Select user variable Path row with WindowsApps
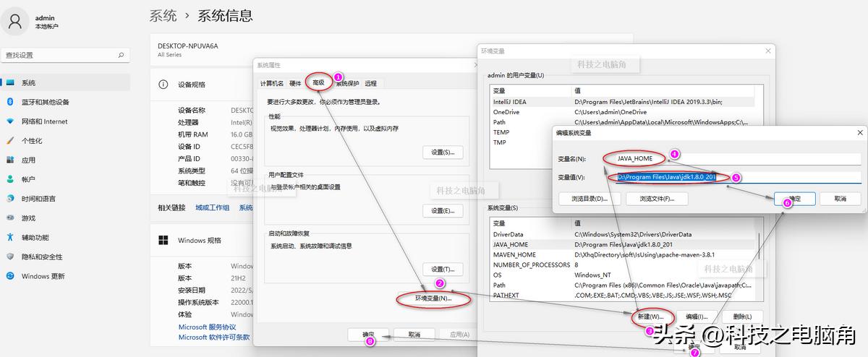Viewport: 868px width, 357px height. tap(622, 122)
